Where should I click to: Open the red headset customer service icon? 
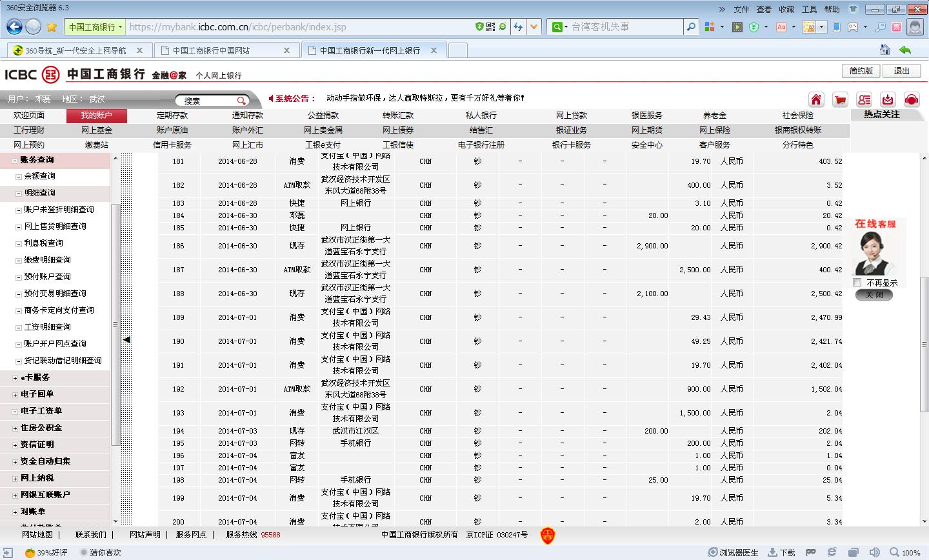(x=911, y=99)
